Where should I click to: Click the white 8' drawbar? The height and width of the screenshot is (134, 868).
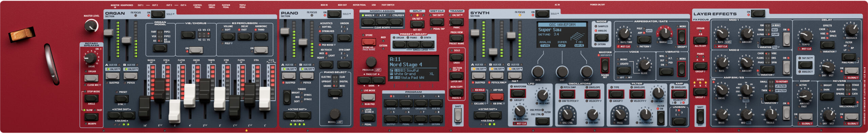(x=175, y=111)
